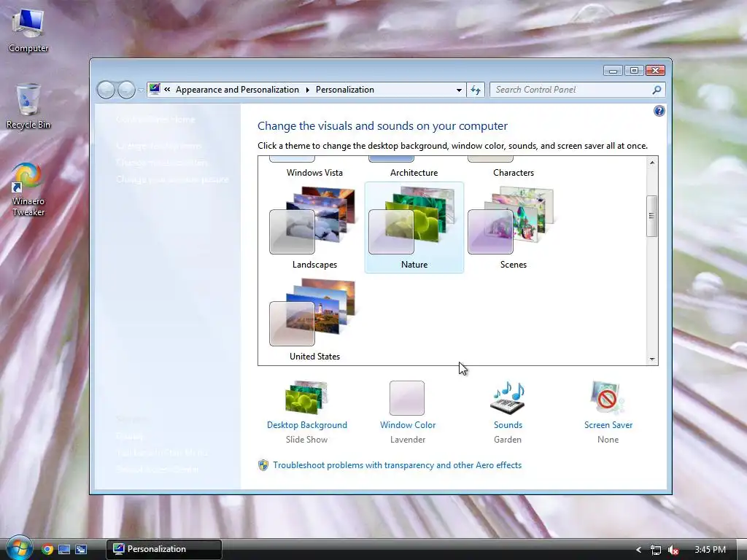
Task: Open the network tray icon
Action: point(656,550)
